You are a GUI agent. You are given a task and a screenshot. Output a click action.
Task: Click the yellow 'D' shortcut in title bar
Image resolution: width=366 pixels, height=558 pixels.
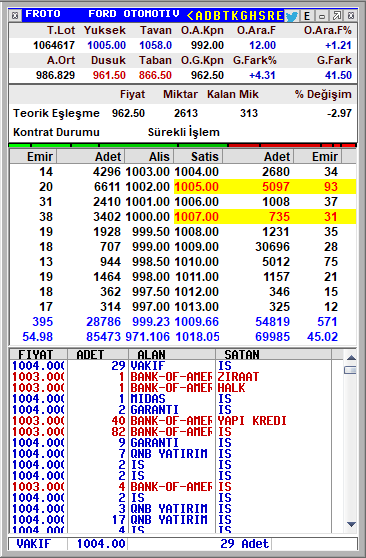208,16
